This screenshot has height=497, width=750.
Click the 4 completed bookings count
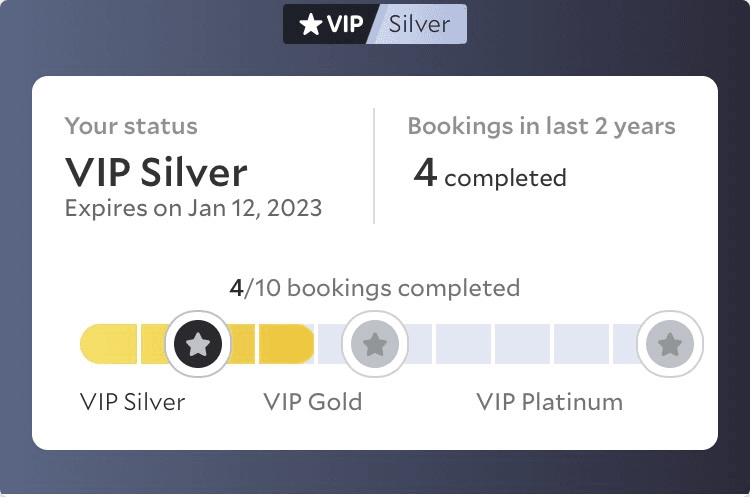pyautogui.click(x=490, y=174)
